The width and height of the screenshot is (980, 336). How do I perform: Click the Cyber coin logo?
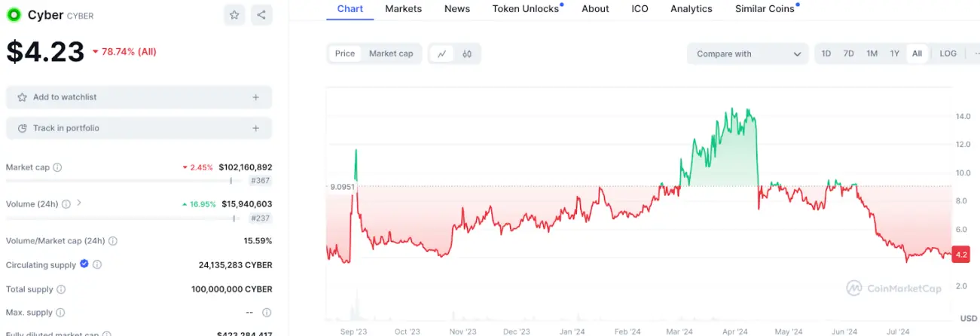coord(14,14)
